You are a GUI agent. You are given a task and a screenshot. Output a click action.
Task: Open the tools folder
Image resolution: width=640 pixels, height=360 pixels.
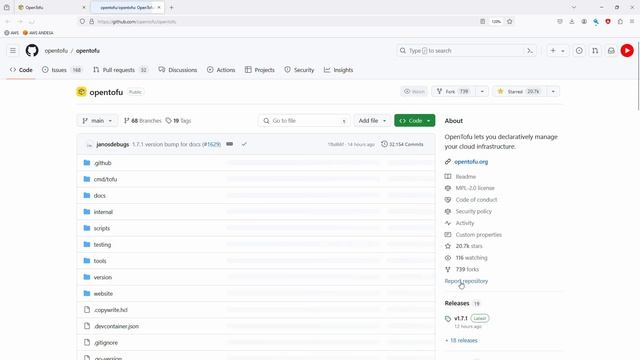pyautogui.click(x=100, y=261)
